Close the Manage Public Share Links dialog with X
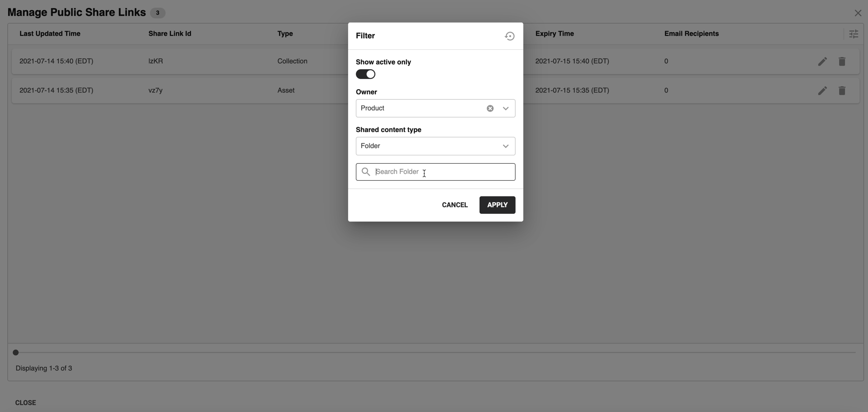 tap(858, 13)
